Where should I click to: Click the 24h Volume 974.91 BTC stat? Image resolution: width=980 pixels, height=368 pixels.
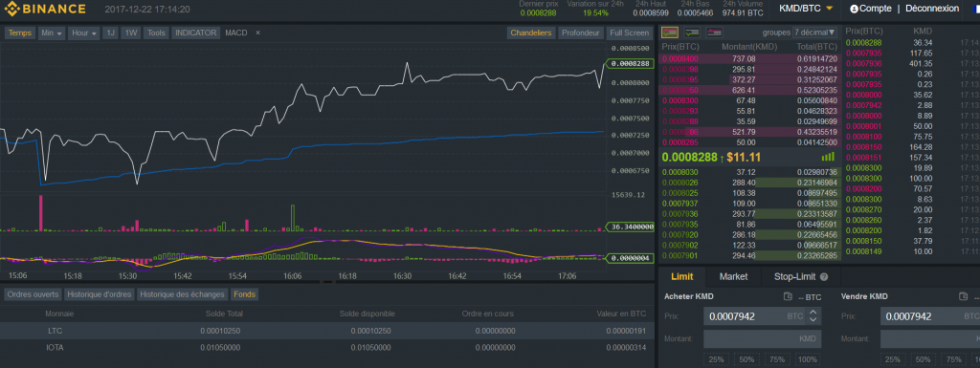[743, 9]
